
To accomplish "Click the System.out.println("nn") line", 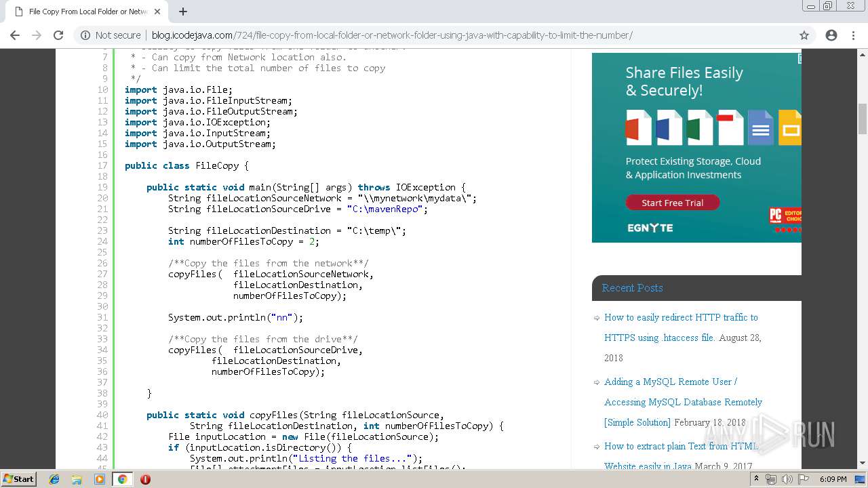I will (235, 317).
